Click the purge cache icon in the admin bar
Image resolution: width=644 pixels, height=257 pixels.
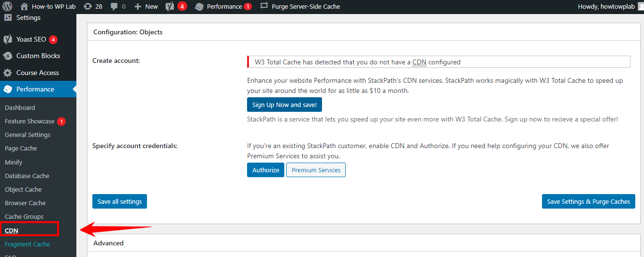264,6
